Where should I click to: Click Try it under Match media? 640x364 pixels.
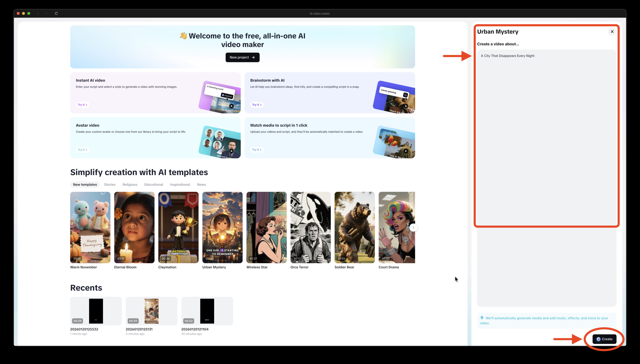[x=256, y=150]
